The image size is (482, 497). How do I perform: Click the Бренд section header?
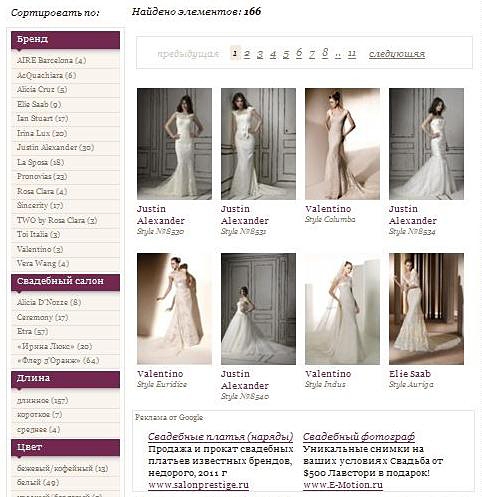pyautogui.click(x=65, y=40)
